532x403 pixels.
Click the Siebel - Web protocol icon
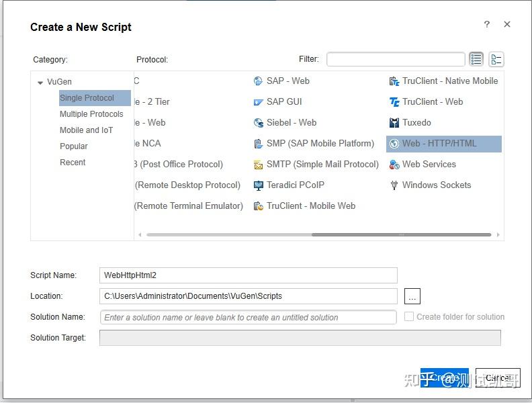point(258,123)
